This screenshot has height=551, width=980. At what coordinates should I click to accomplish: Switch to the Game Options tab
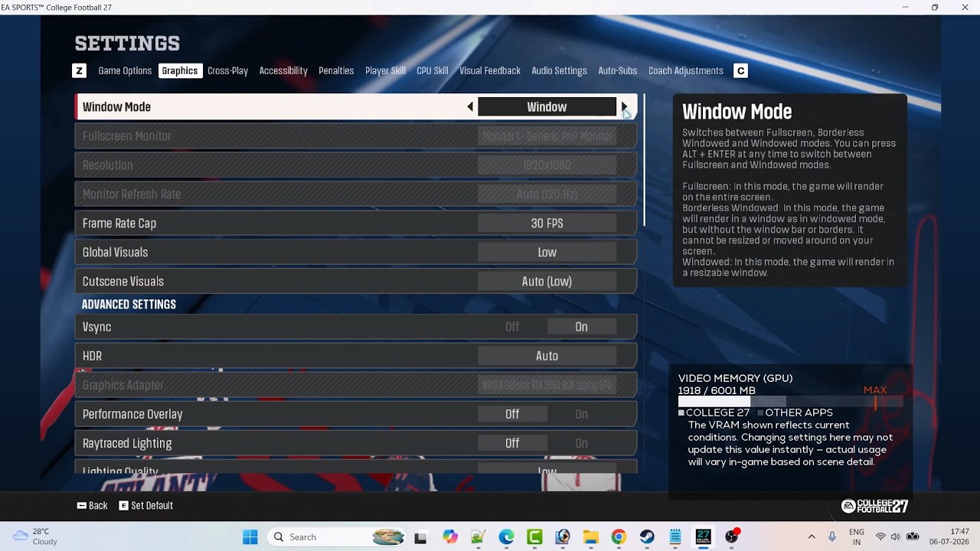[x=125, y=70]
